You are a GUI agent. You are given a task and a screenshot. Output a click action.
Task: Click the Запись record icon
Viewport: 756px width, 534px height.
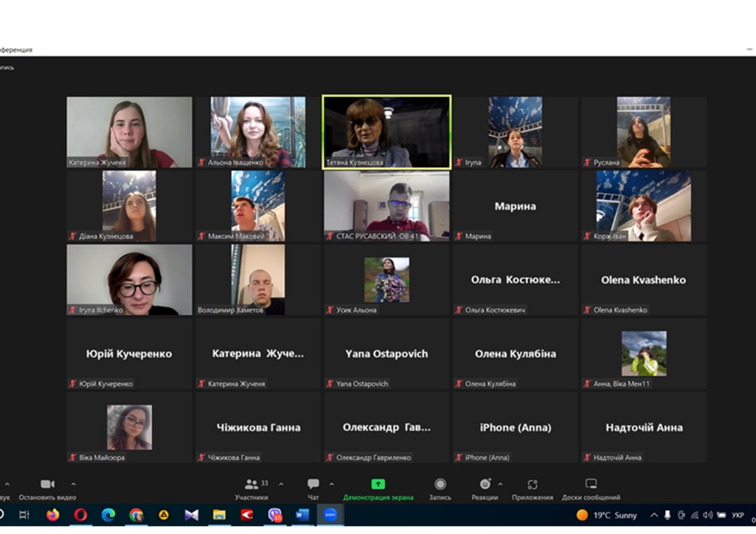coord(440,484)
